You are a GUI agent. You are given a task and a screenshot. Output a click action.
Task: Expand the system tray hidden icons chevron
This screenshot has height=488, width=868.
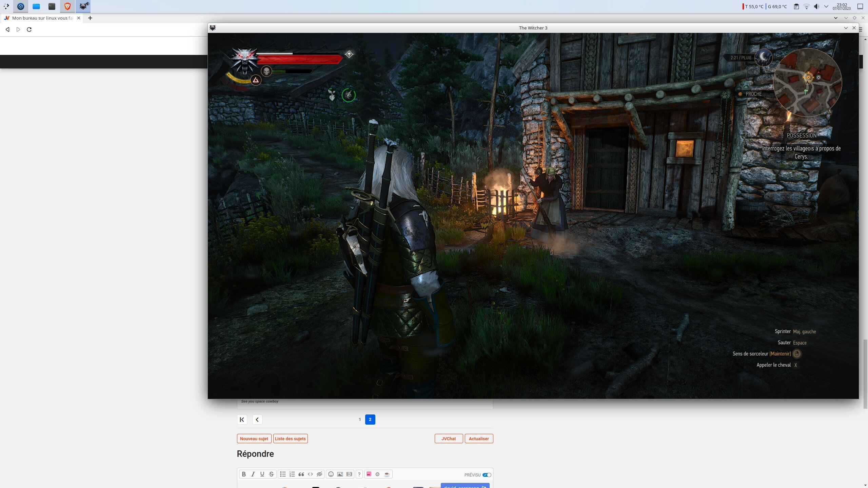point(826,6)
